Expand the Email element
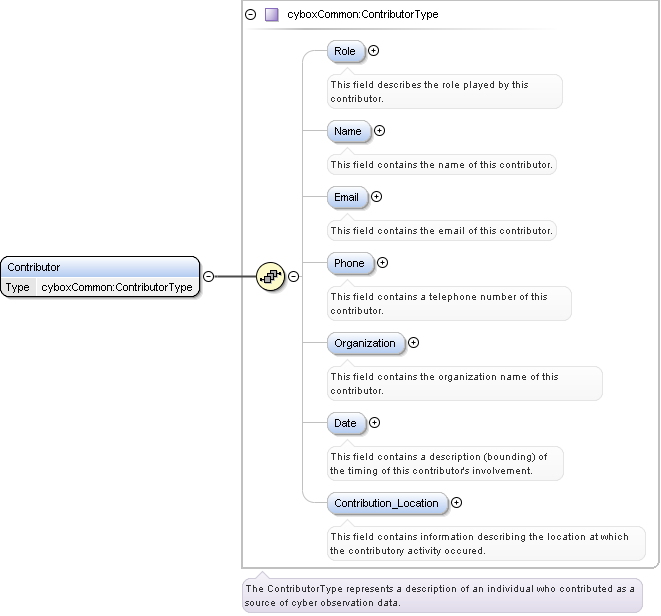Image resolution: width=661 pixels, height=616 pixels. [x=376, y=197]
